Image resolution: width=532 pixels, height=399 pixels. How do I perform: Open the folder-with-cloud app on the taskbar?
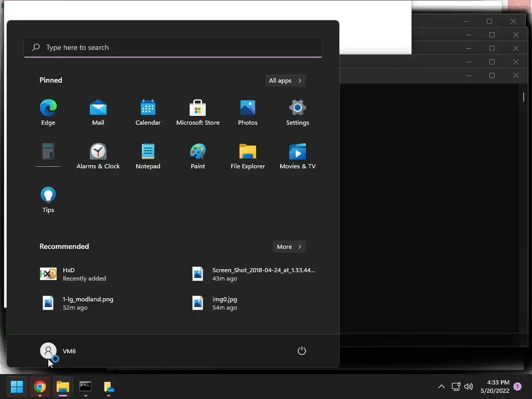click(109, 387)
